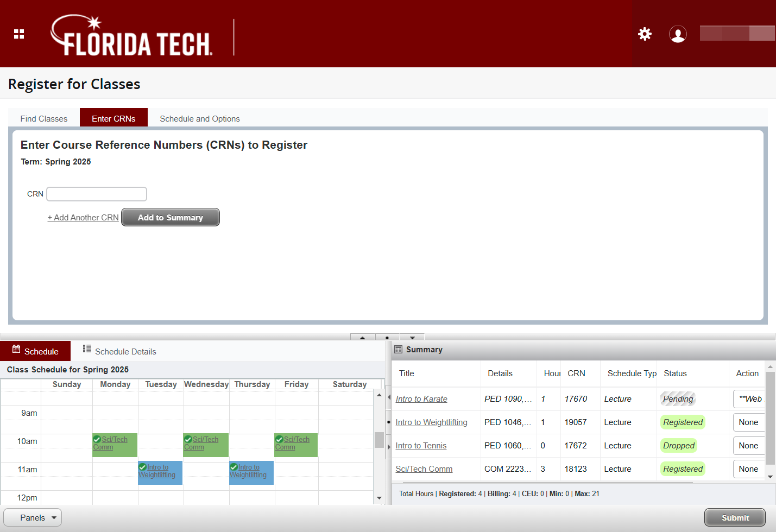The width and height of the screenshot is (776, 532).
Task: Open Schedule and Options tab
Action: 200,118
